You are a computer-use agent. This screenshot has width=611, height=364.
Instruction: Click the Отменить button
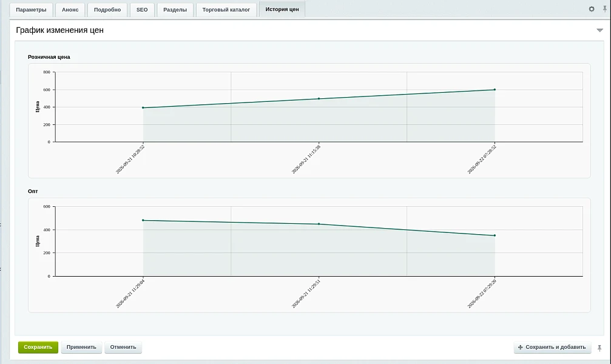(x=123, y=347)
